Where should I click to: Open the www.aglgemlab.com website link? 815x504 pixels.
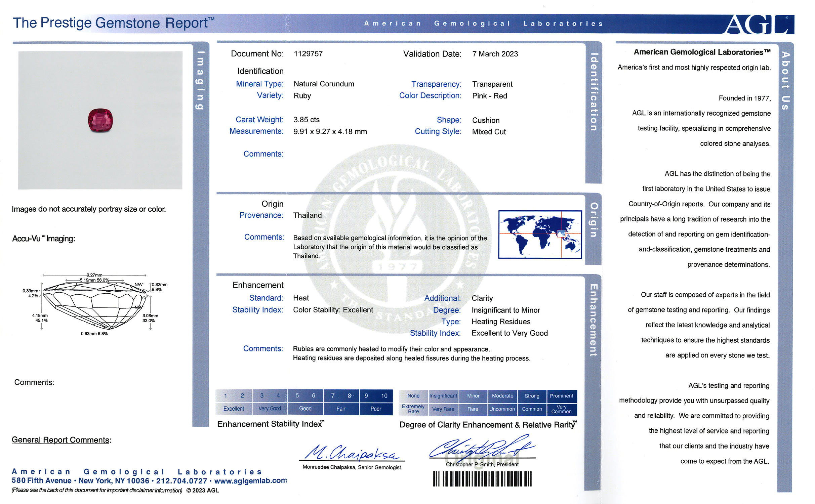click(x=250, y=481)
